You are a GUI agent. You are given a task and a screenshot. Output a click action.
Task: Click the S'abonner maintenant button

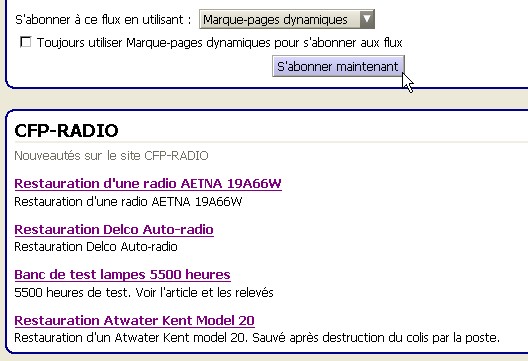[x=338, y=66]
